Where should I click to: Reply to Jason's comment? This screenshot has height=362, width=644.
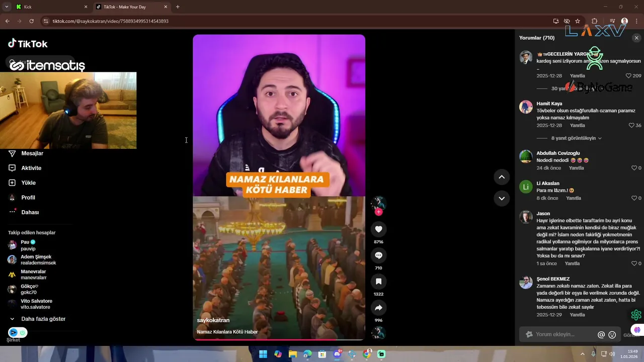coord(572,263)
